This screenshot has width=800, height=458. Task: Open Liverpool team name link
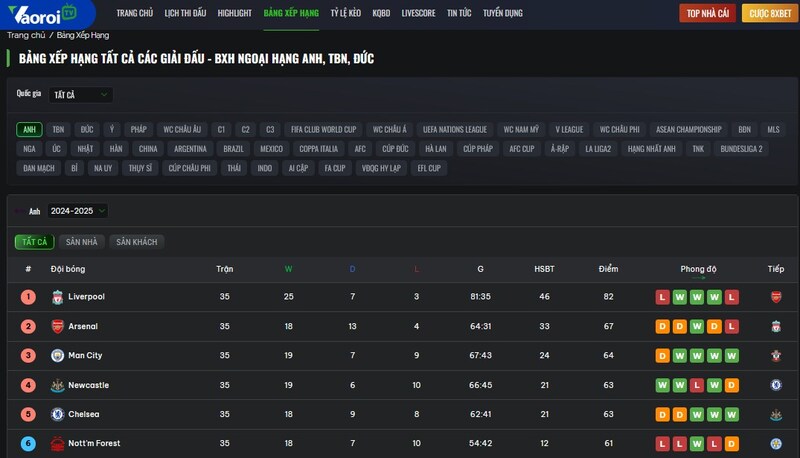point(86,297)
